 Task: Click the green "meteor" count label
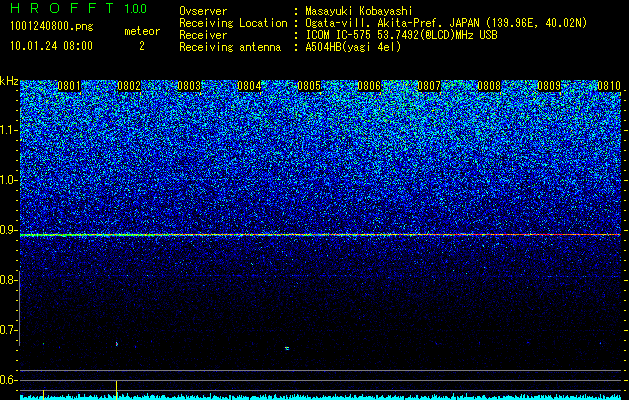142,31
